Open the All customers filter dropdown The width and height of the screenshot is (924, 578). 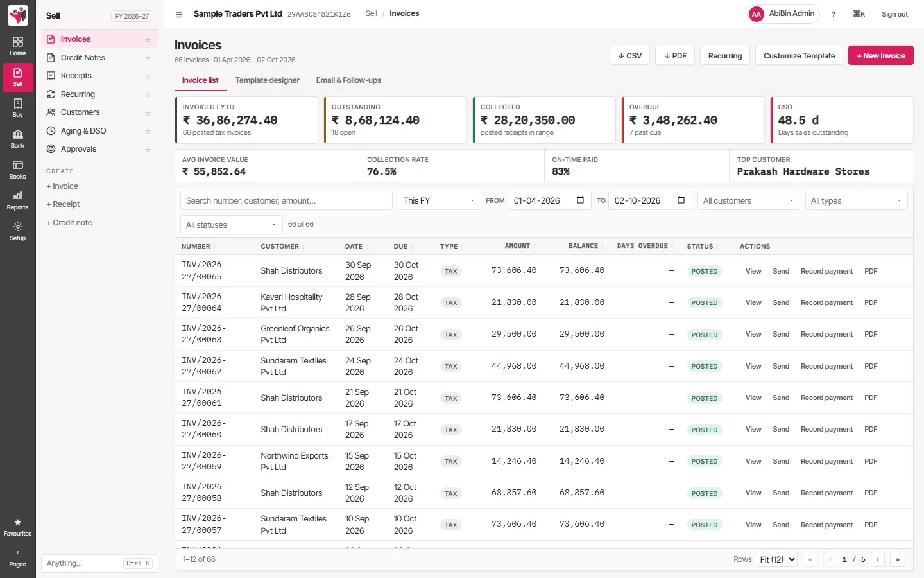(x=749, y=200)
